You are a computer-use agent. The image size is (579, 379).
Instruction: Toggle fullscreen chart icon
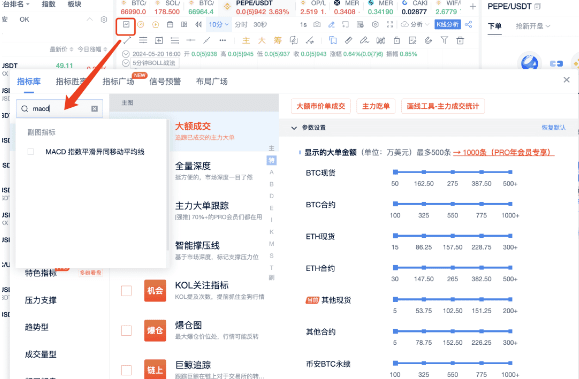[390, 25]
